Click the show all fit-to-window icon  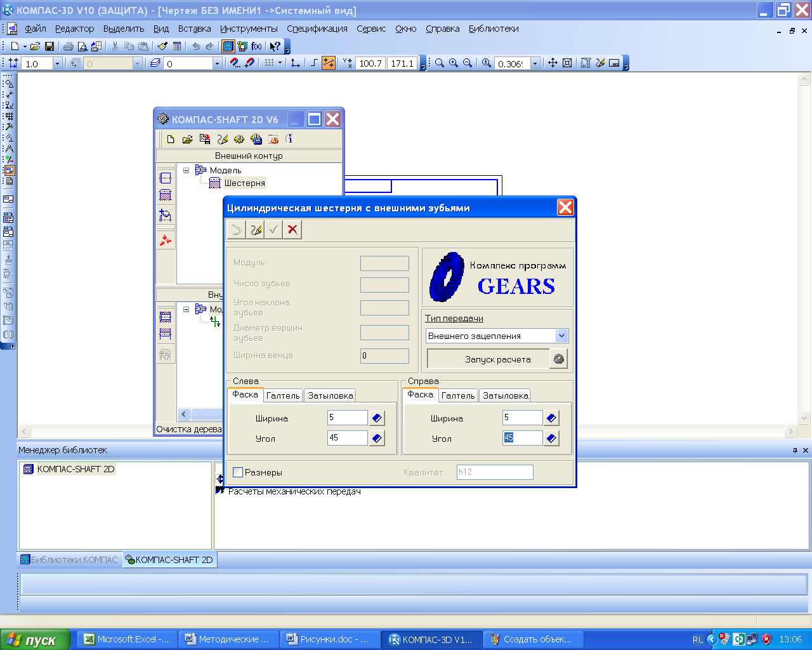point(567,63)
